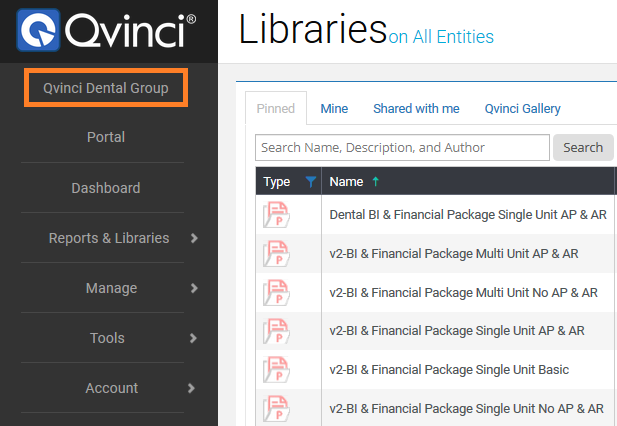Open v2-BI Financial Package Multi Unit No AP & AR
The image size is (617, 426).
(464, 293)
